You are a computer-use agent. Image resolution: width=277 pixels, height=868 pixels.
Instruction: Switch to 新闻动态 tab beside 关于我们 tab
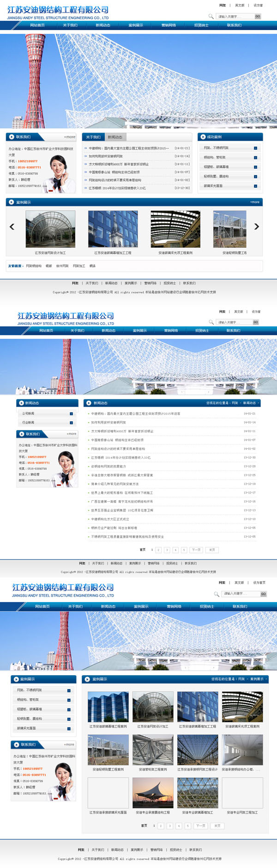pyautogui.click(x=115, y=137)
